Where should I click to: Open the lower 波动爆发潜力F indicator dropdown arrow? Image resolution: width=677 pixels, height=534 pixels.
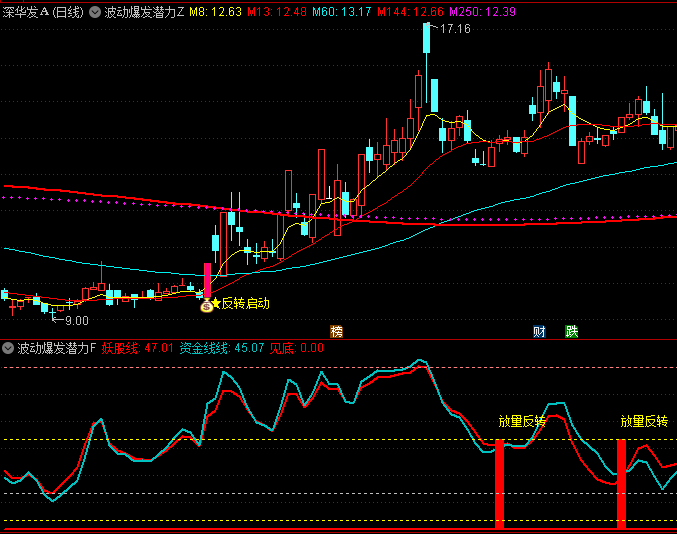(8, 348)
